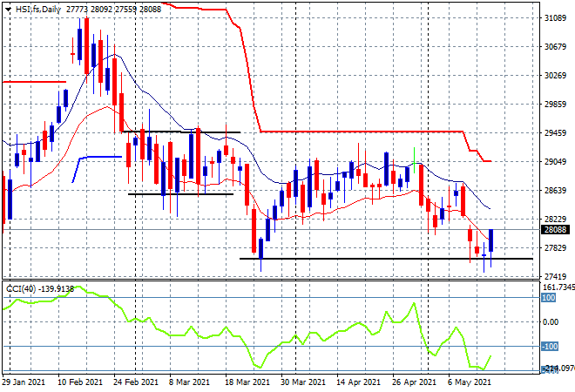Select the short black line near 28590

181,194
